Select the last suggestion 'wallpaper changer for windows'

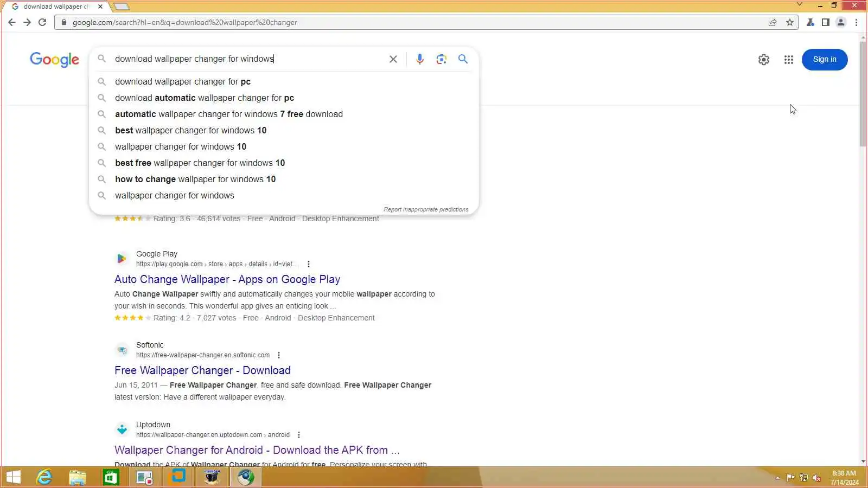284,195
